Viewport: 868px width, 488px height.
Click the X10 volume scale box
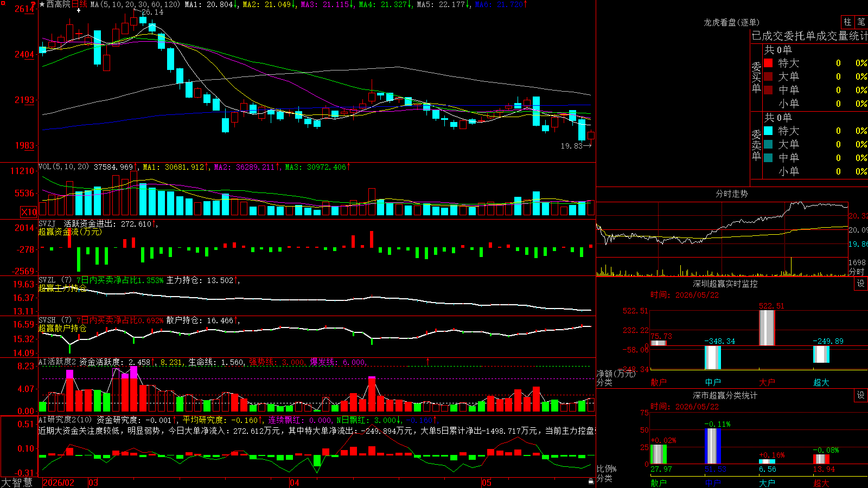(x=29, y=212)
